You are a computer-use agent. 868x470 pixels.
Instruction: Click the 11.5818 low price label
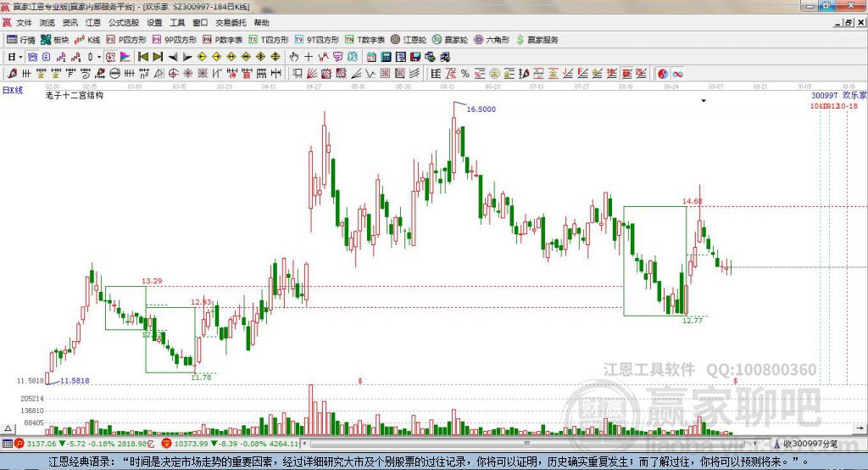(75, 381)
